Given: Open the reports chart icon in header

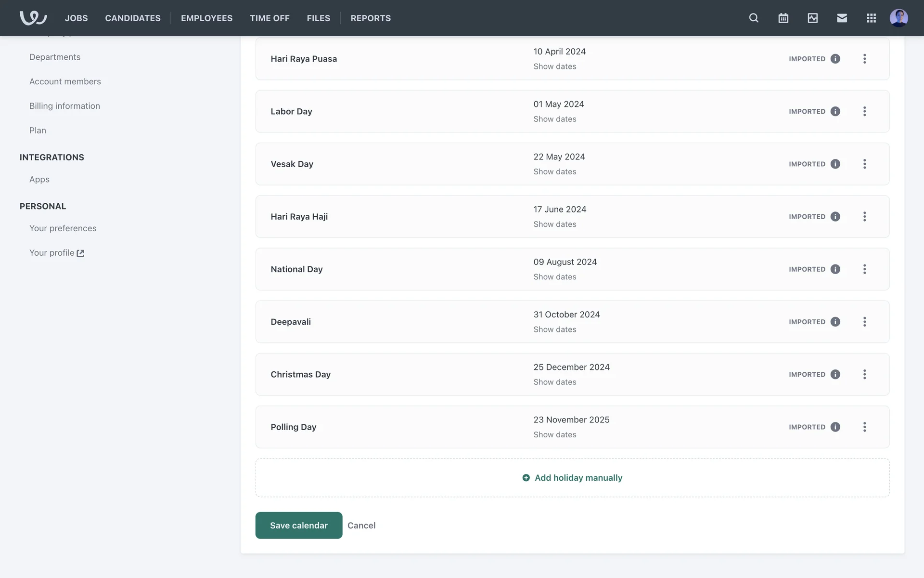Looking at the screenshot, I should pos(812,18).
